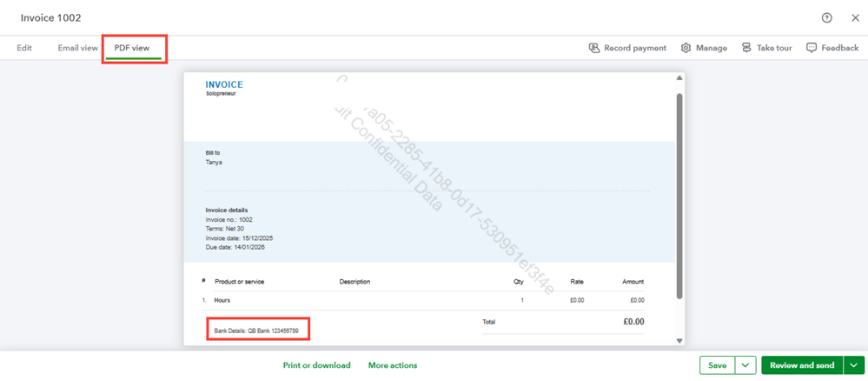Click the Review and send button
868x381 pixels.
point(802,365)
